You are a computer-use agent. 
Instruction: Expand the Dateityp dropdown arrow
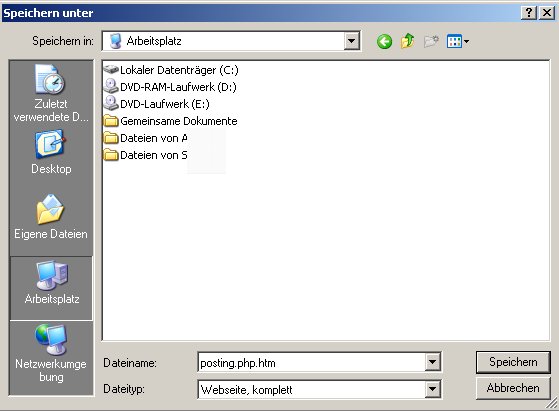click(432, 389)
